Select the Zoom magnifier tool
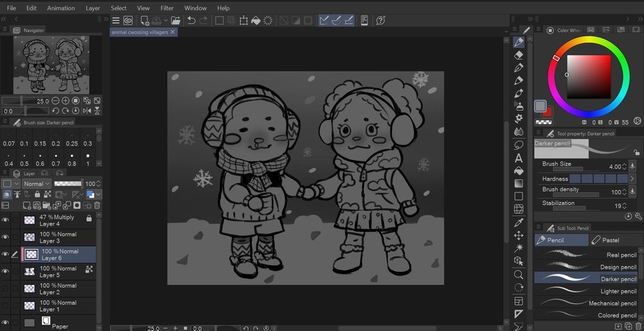The width and height of the screenshot is (644, 331). pos(518,274)
